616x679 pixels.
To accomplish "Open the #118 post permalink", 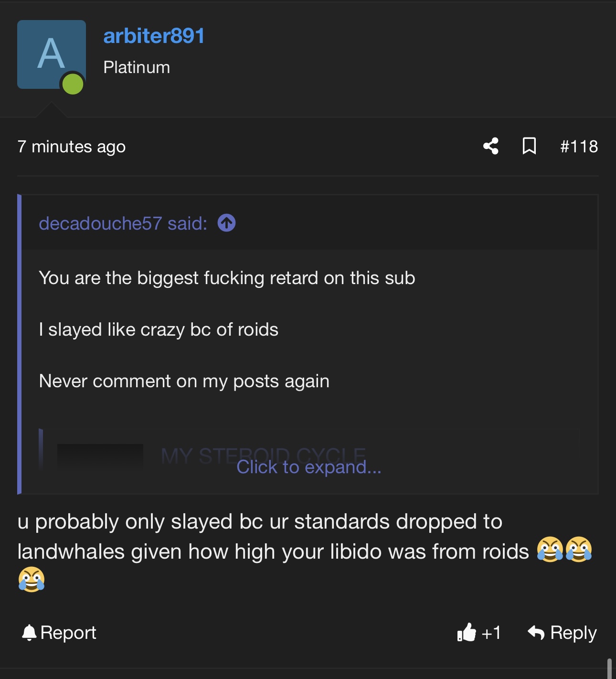I will pyautogui.click(x=579, y=147).
